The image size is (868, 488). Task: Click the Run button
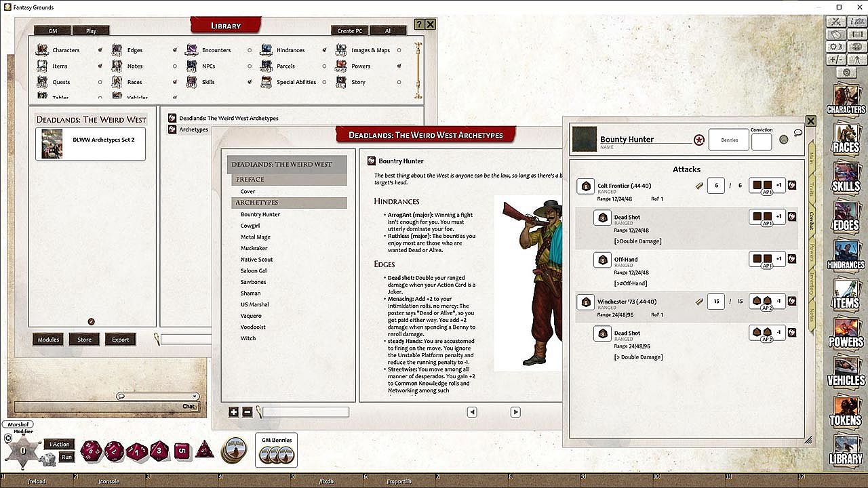[x=66, y=457]
